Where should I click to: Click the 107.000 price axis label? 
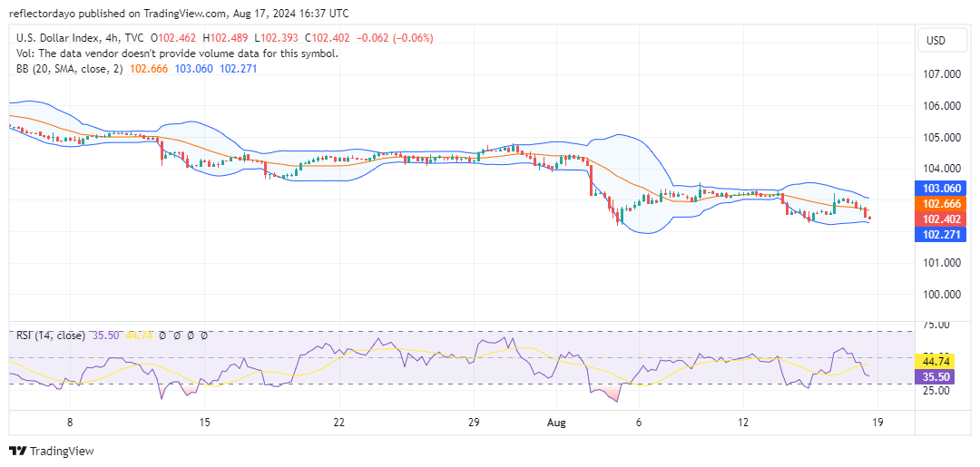pos(942,74)
